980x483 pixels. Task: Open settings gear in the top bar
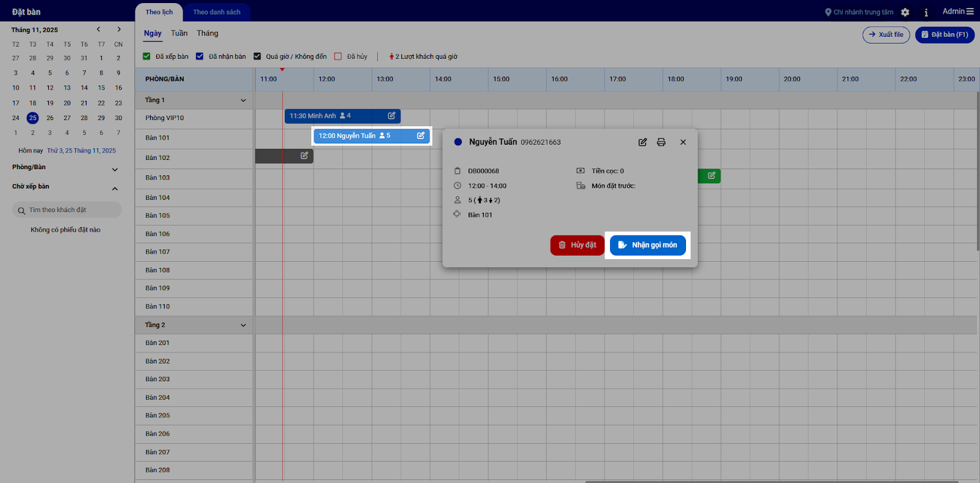(905, 12)
